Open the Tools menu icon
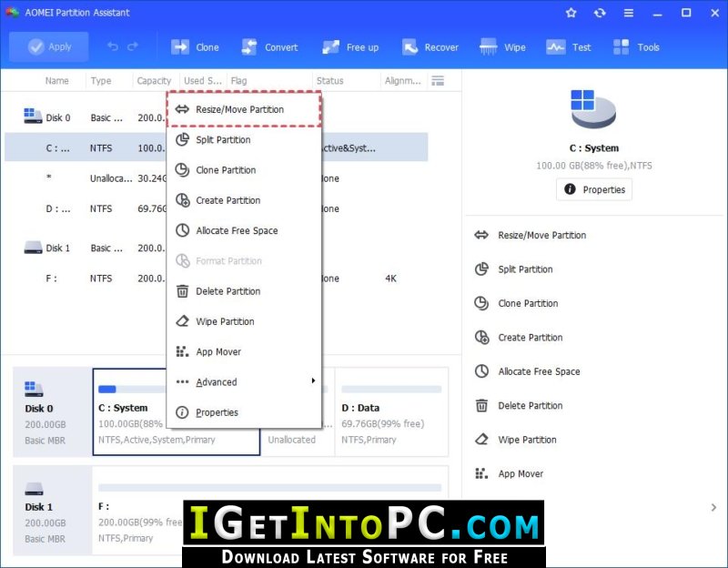 (621, 47)
